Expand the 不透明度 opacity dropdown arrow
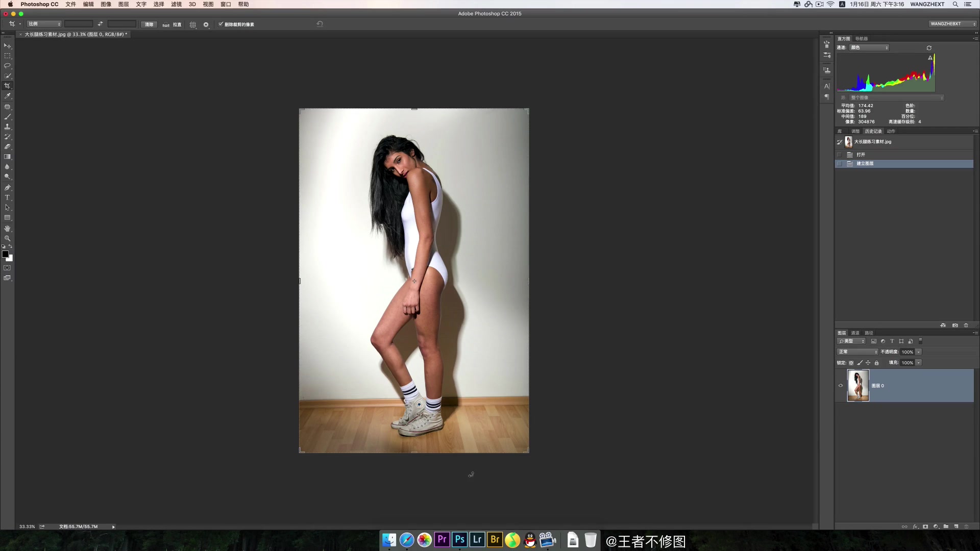 point(918,352)
